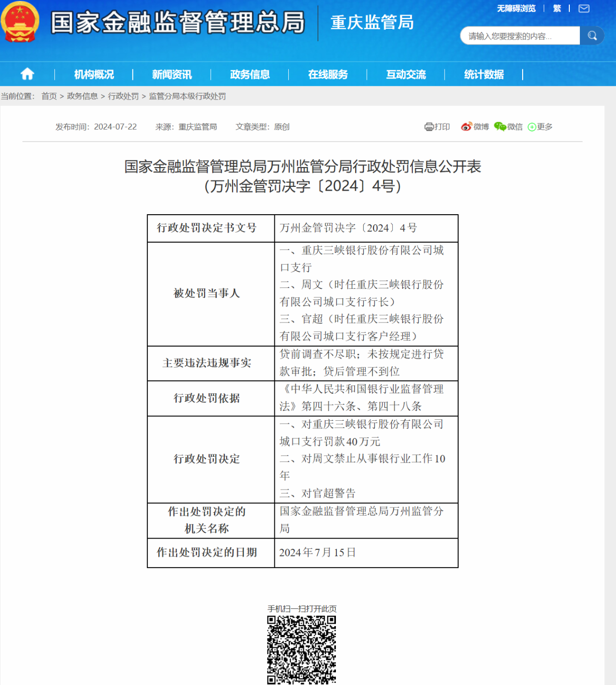Image resolution: width=616 pixels, height=685 pixels.
Task: Open 行政处罚 breadcrumb link
Action: click(123, 96)
